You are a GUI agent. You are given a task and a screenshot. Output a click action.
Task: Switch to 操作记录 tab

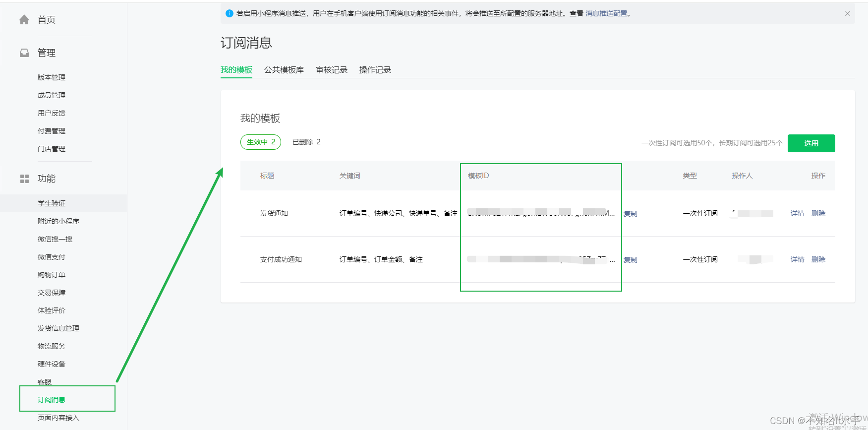pos(375,70)
